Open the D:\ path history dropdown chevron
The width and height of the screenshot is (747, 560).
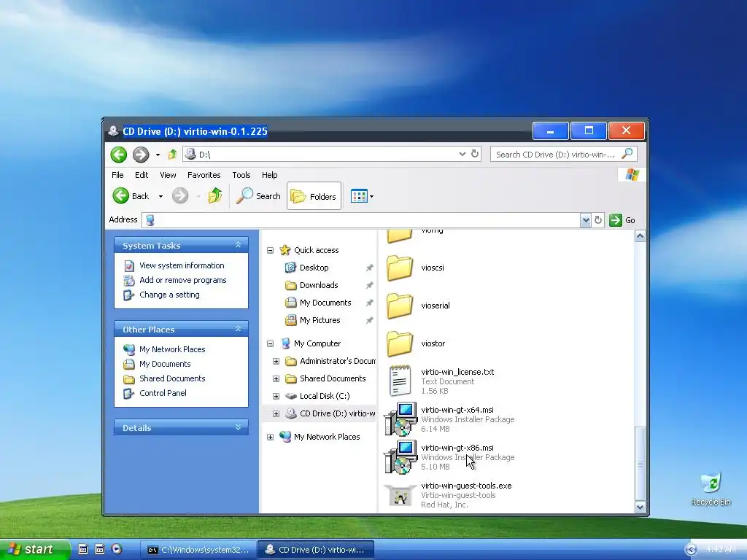[462, 154]
